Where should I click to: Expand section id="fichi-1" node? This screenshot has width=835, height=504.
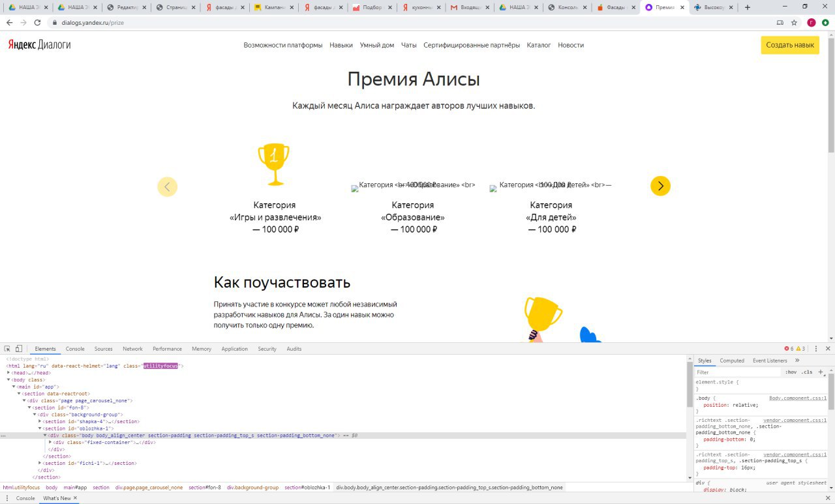[40, 463]
